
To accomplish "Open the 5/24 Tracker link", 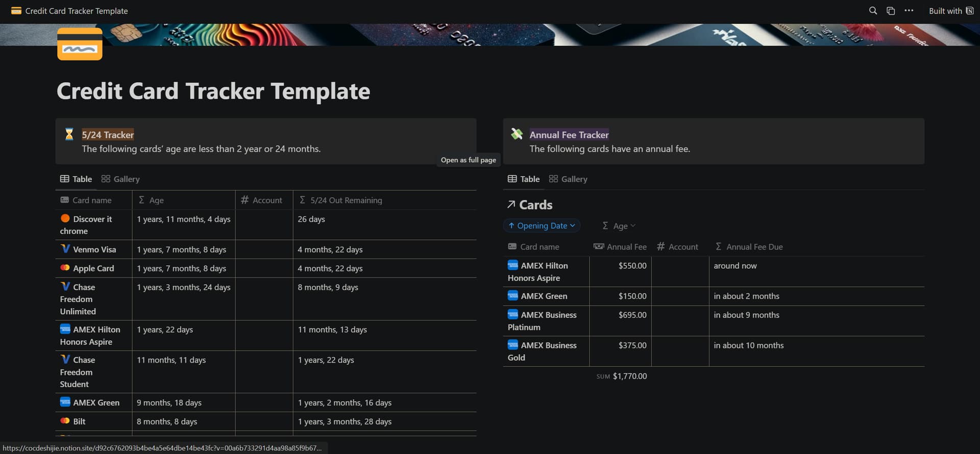I will pos(108,135).
